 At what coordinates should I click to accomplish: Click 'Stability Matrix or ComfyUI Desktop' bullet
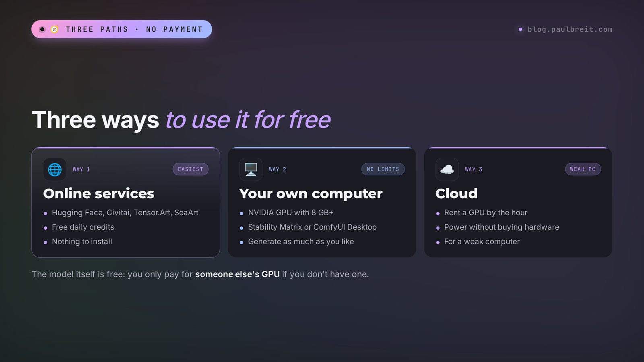click(x=312, y=227)
